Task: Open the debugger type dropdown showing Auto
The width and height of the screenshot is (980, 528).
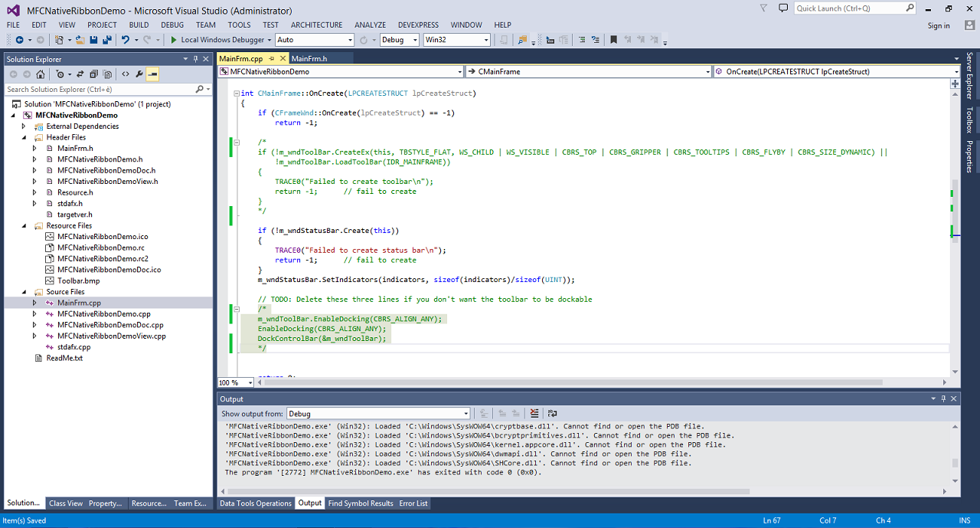Action: coord(314,40)
